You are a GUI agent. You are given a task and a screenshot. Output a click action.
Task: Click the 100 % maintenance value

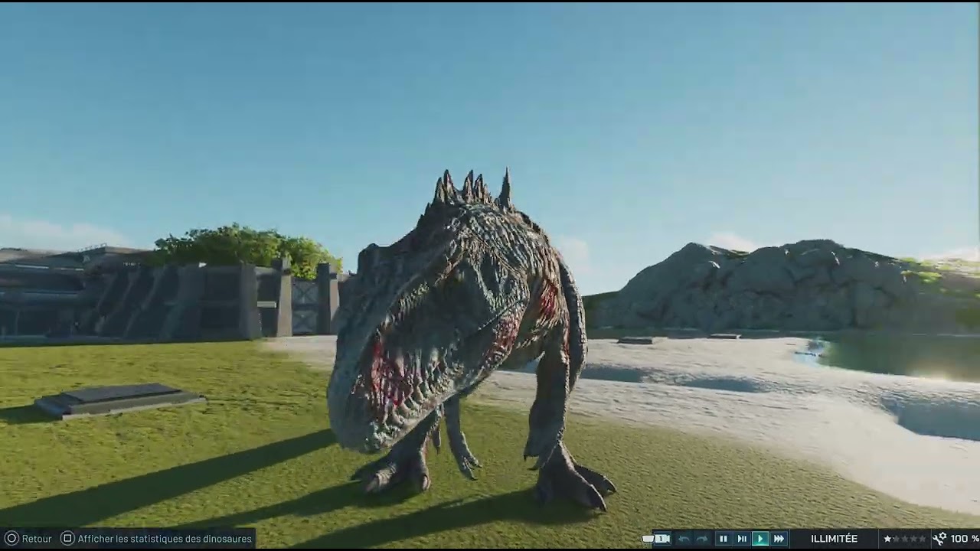coord(965,539)
